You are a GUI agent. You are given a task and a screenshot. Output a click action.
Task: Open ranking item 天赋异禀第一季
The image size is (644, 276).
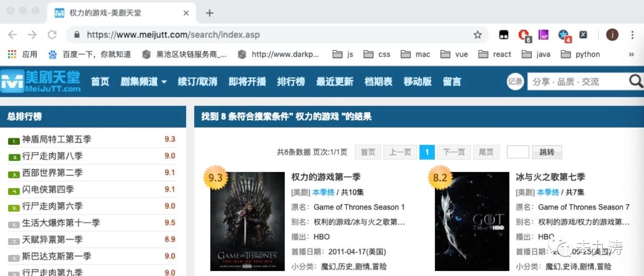[x=52, y=239]
